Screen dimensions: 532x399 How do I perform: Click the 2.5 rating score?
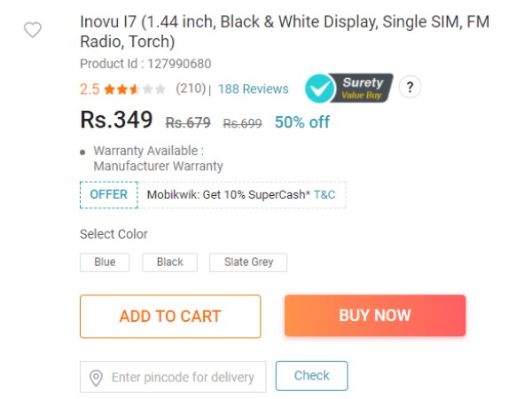click(x=90, y=90)
